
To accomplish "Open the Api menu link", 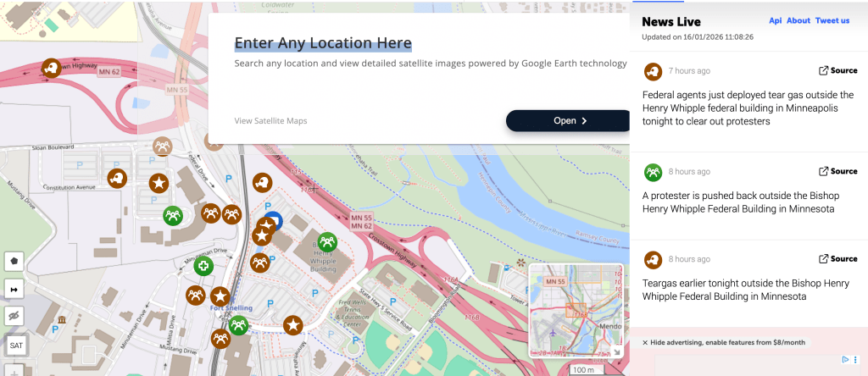I will pos(776,20).
